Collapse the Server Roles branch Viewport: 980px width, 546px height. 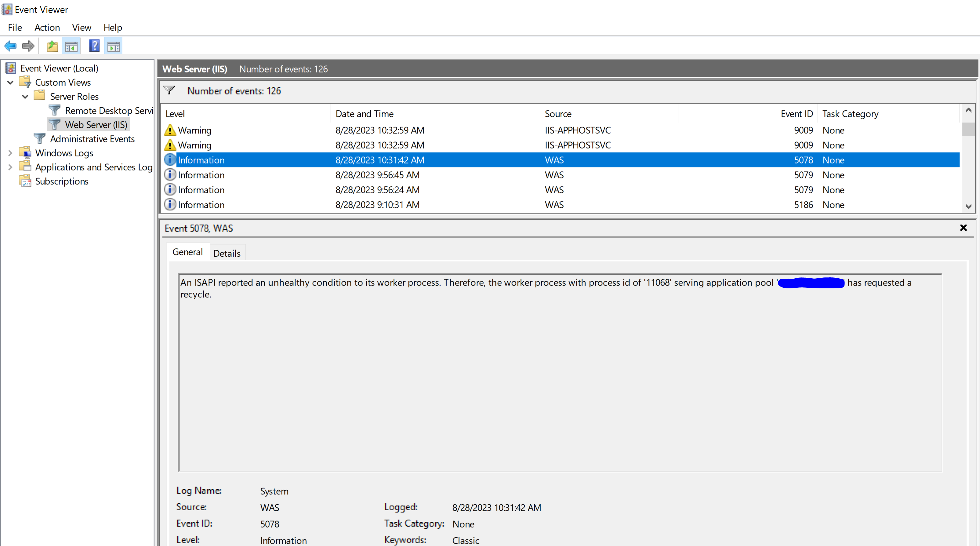25,96
